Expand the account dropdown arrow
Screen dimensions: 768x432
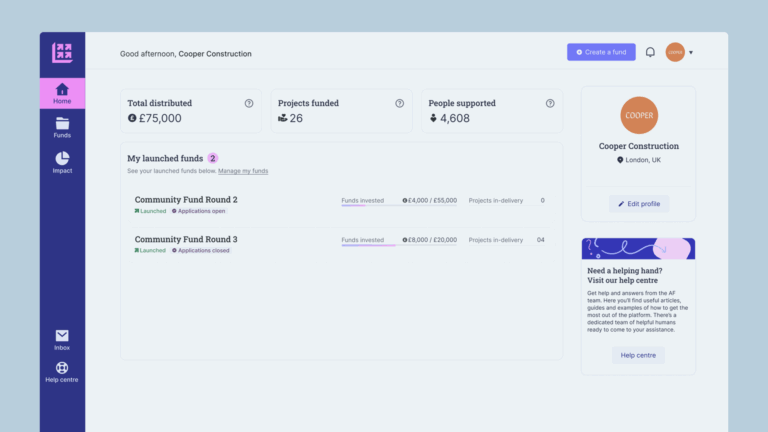coord(691,52)
